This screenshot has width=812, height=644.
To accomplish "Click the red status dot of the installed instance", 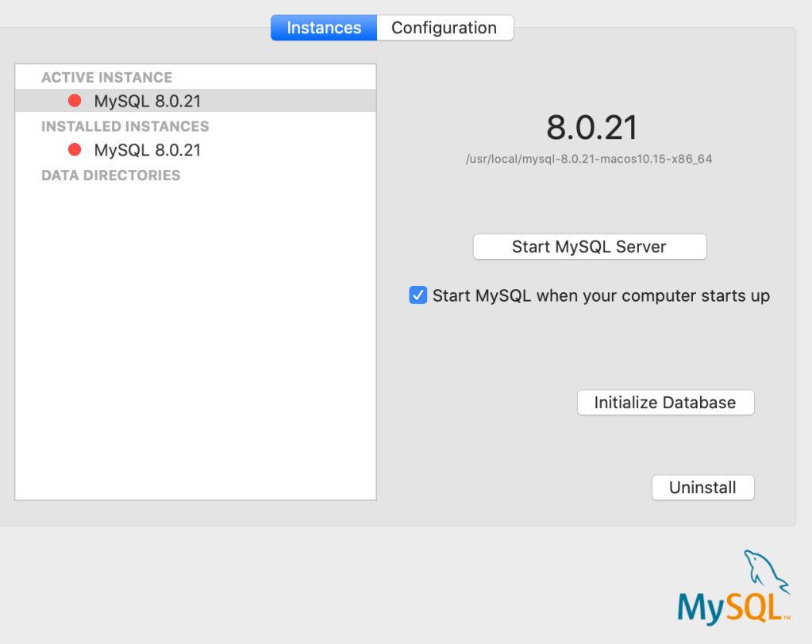I will pyautogui.click(x=75, y=150).
